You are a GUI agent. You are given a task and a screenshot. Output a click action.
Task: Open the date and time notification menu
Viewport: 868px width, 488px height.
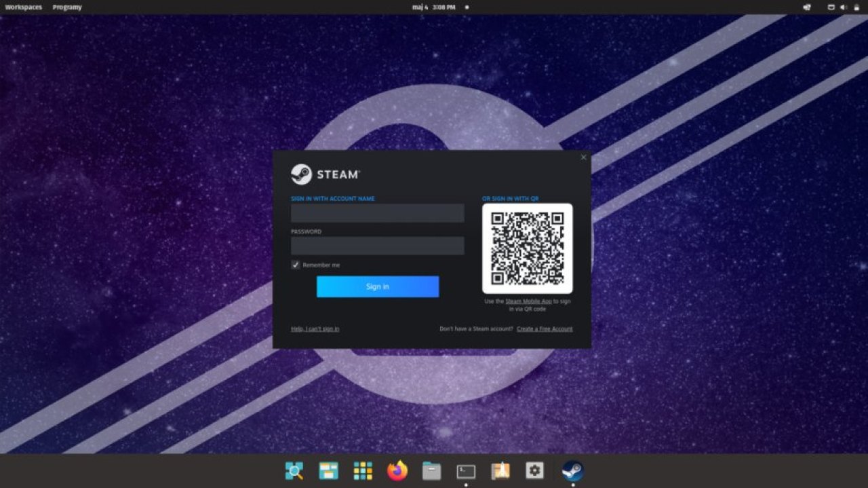pyautogui.click(x=433, y=7)
